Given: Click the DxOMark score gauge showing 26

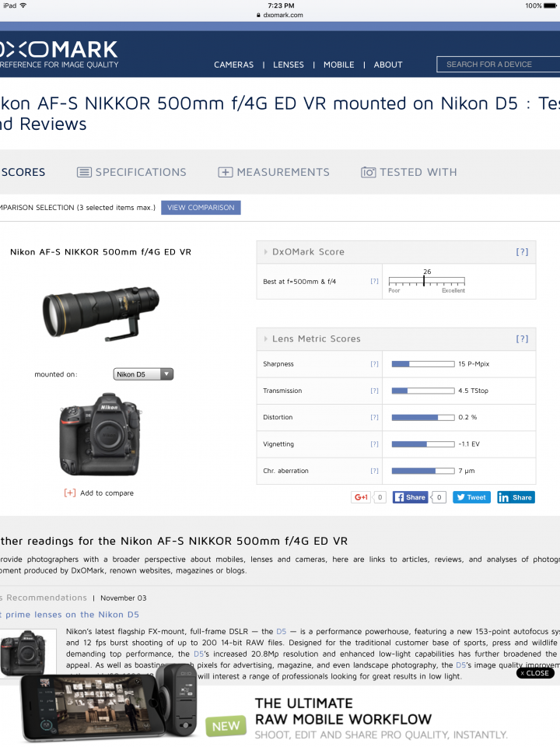Looking at the screenshot, I should pos(427,281).
